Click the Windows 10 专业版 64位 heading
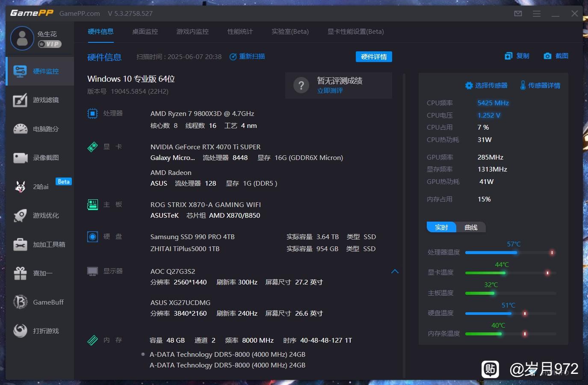Image resolution: width=588 pixels, height=385 pixels. pos(131,79)
